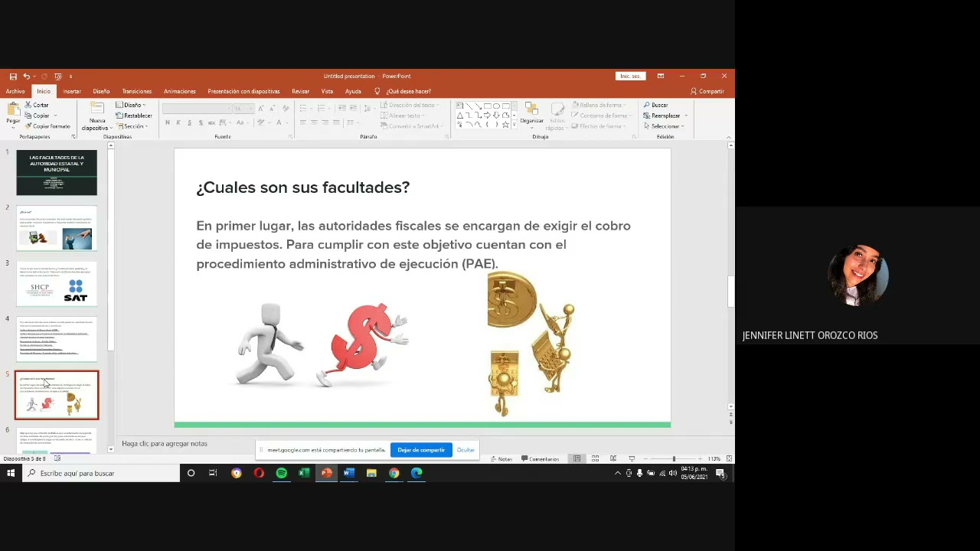Open Microsoft Edge from the taskbar
980x551 pixels.
pos(416,473)
